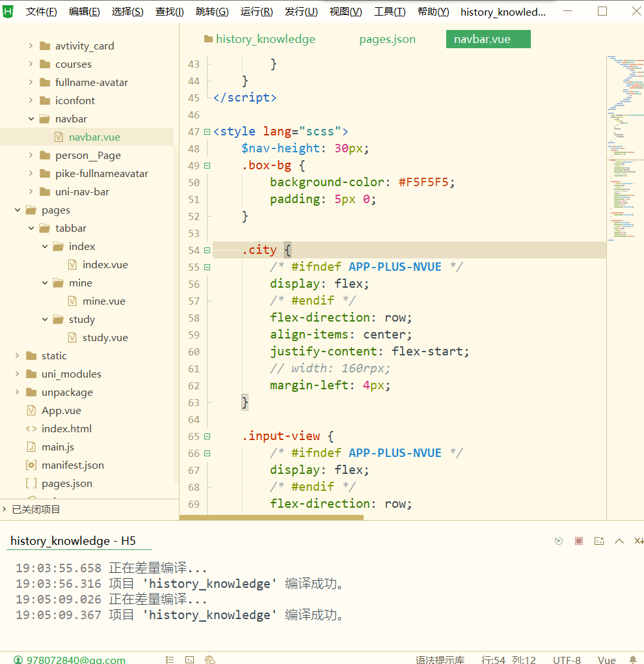This screenshot has height=664, width=644.
Task: Open the 发行(U) menu
Action: pyautogui.click(x=301, y=12)
